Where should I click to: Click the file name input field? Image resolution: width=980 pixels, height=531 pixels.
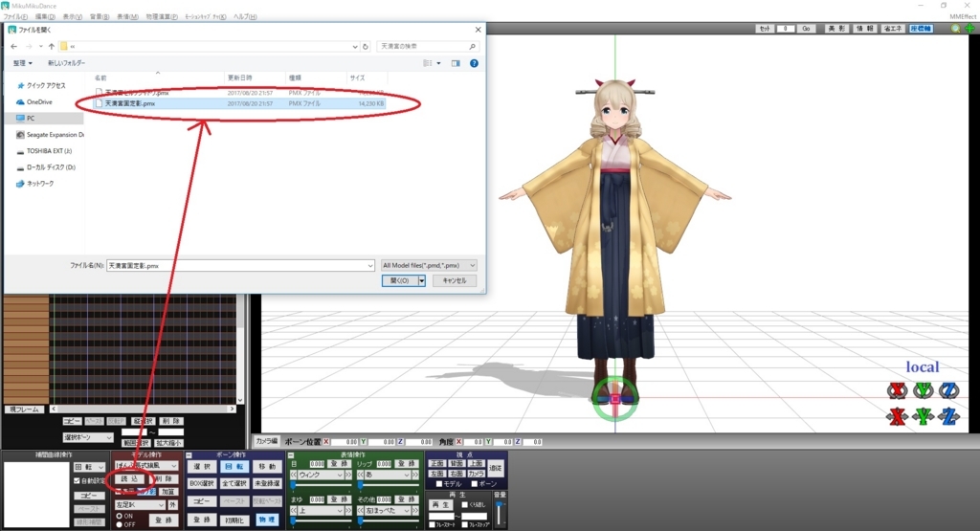[240, 266]
